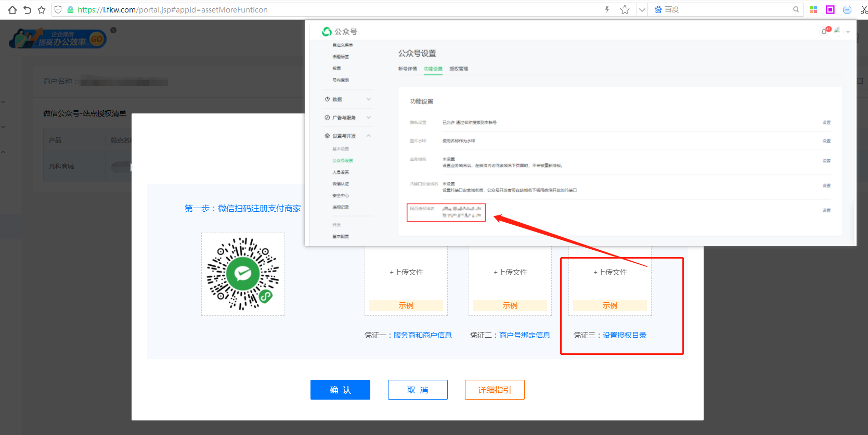Click 上传文件 above 凭证一

click(x=406, y=272)
